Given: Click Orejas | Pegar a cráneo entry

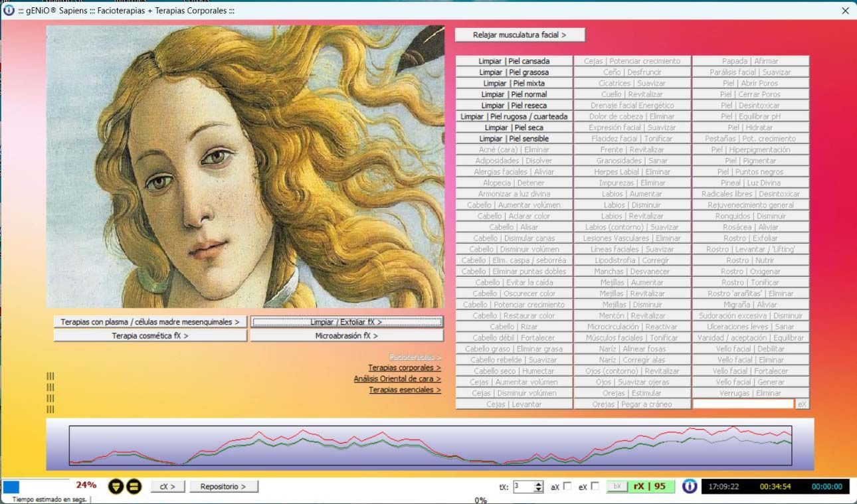Looking at the screenshot, I should point(632,404).
